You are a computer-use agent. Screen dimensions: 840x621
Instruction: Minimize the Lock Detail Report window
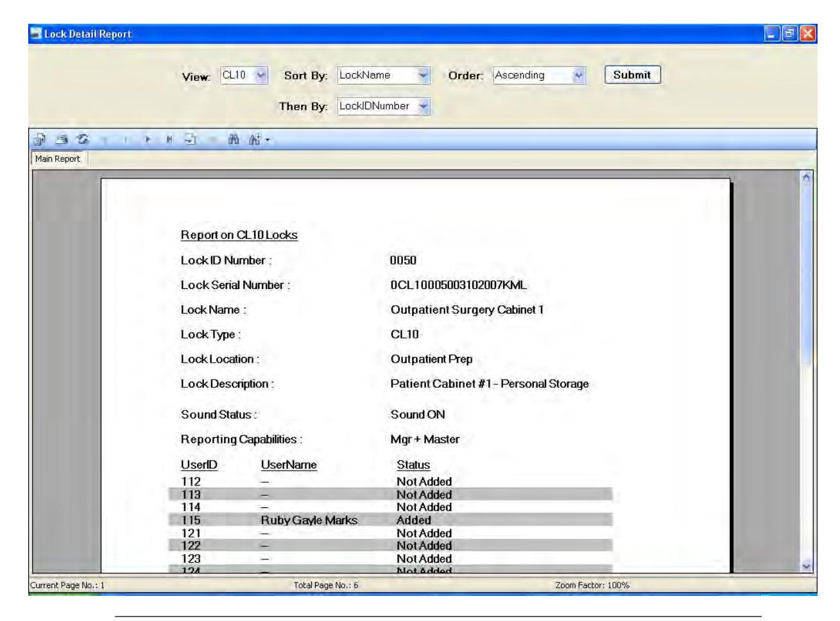pos(772,33)
